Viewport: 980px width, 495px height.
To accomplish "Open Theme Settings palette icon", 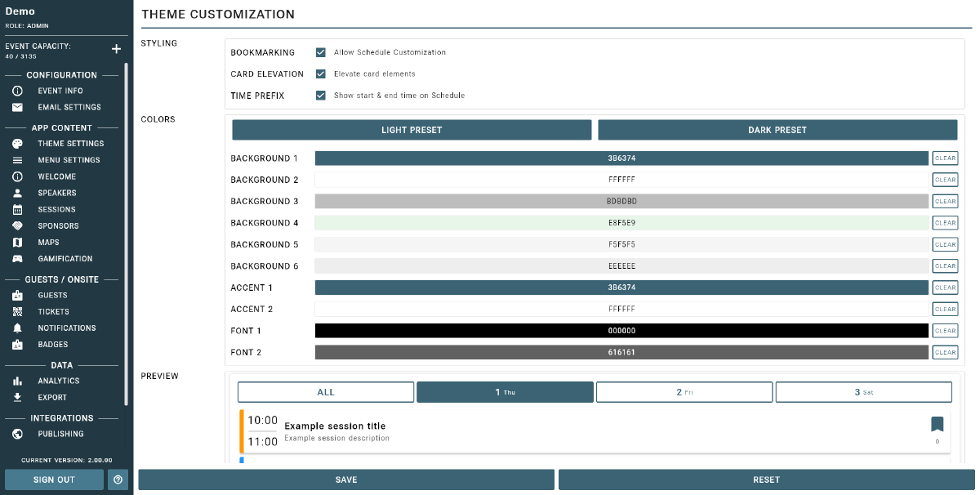I will tap(17, 144).
